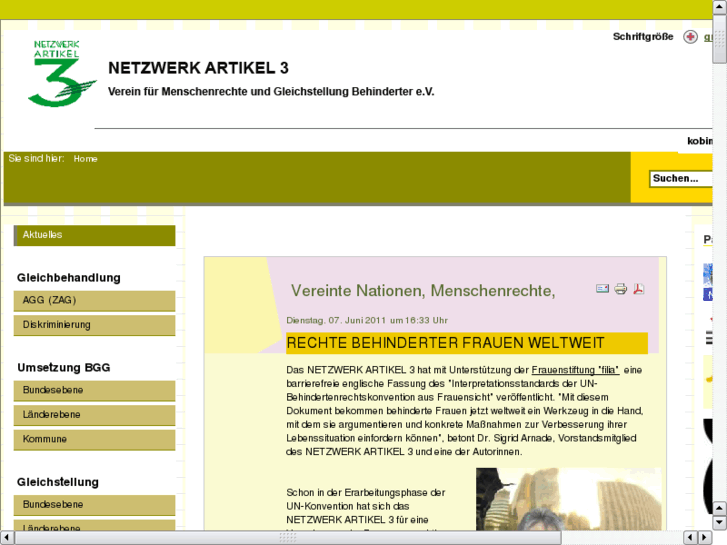Image resolution: width=727 pixels, height=545 pixels.
Task: Open the Aktuelles menu item
Action: (95, 235)
